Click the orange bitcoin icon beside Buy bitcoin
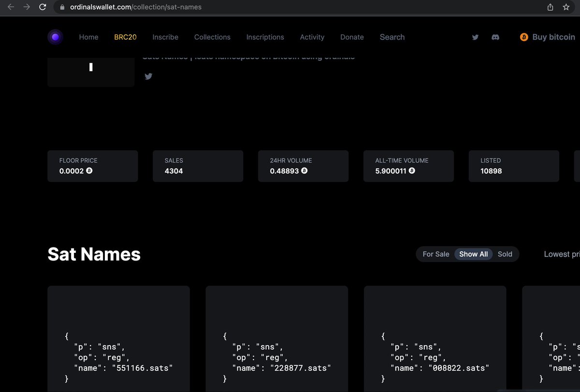 coord(524,37)
